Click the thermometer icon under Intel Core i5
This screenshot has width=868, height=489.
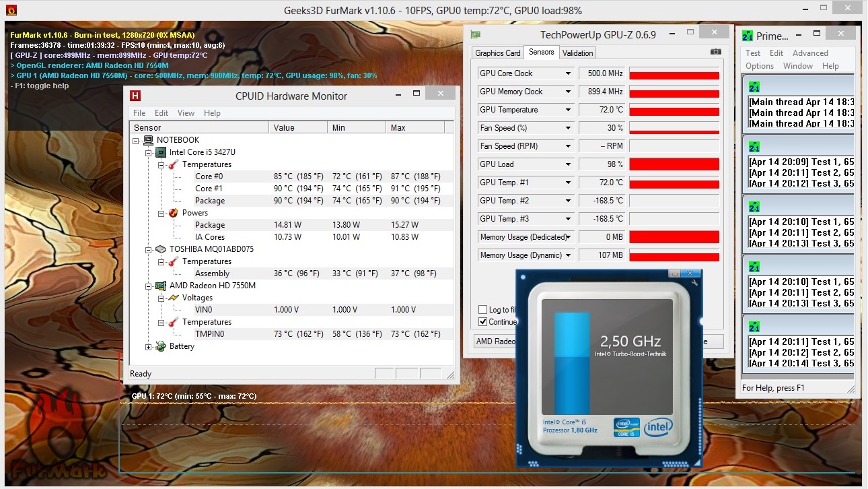click(x=173, y=164)
